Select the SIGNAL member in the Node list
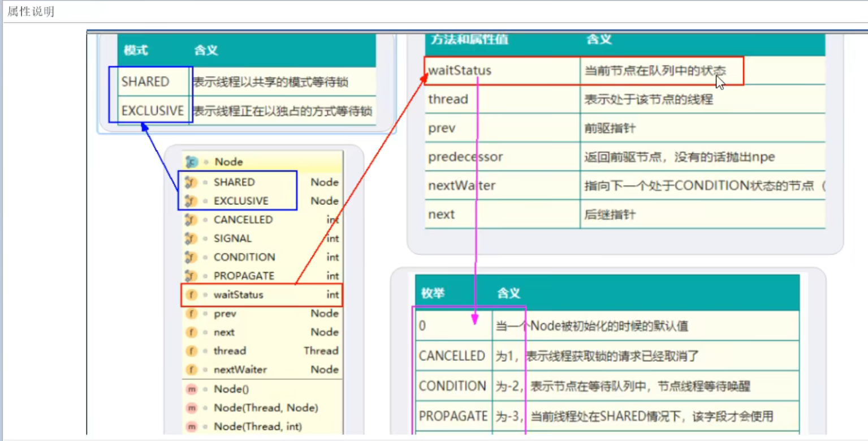The image size is (868, 441). coord(262,238)
